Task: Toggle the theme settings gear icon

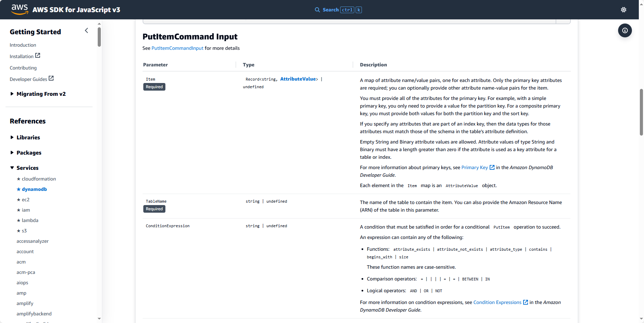Action: (x=623, y=10)
